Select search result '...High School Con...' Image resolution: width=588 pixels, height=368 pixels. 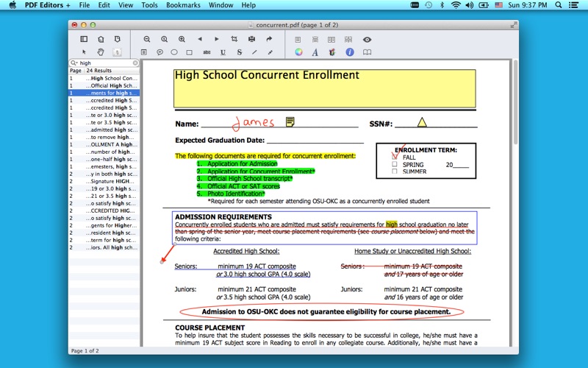[104, 78]
